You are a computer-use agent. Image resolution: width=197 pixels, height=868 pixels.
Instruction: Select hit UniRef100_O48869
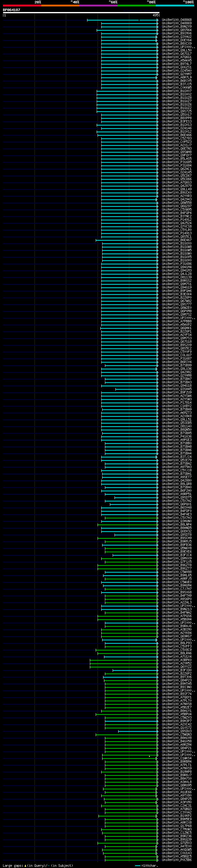177,23
